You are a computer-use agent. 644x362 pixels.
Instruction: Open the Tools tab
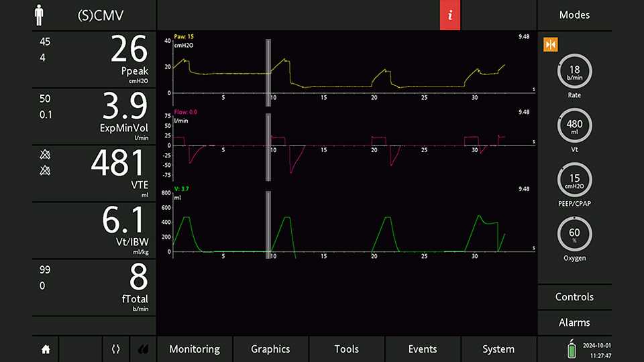tap(347, 349)
